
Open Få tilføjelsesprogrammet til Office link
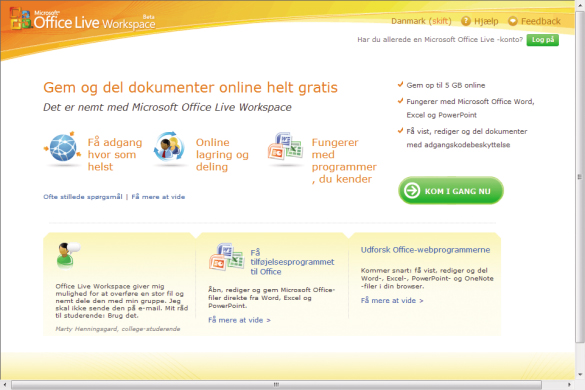[292, 262]
